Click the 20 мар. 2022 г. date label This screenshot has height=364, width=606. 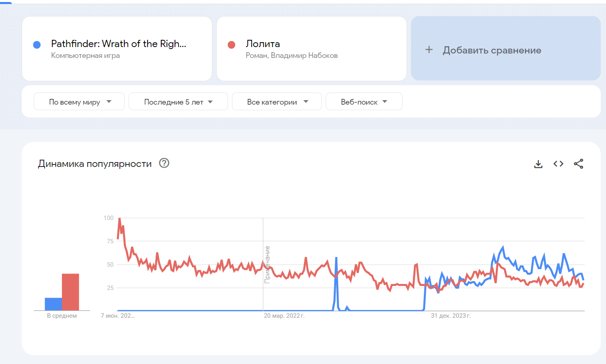(x=284, y=316)
